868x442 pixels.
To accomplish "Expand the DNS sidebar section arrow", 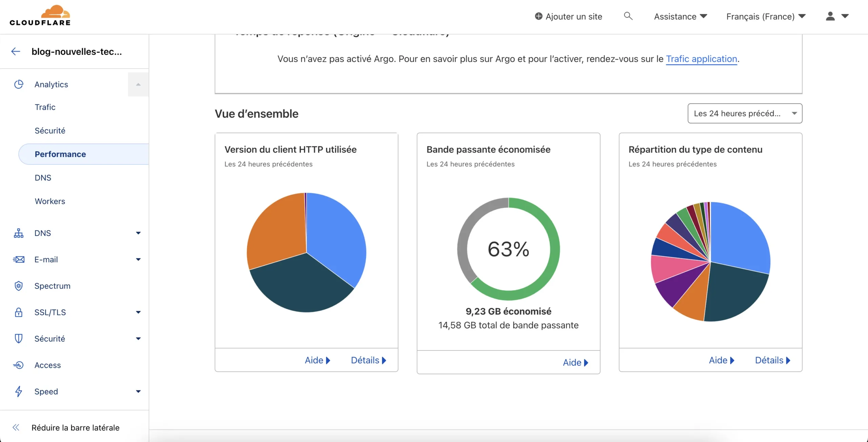I will point(138,233).
